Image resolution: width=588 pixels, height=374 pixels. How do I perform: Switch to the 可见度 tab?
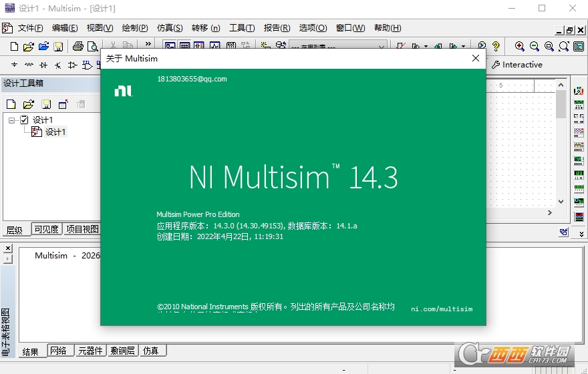coord(47,229)
